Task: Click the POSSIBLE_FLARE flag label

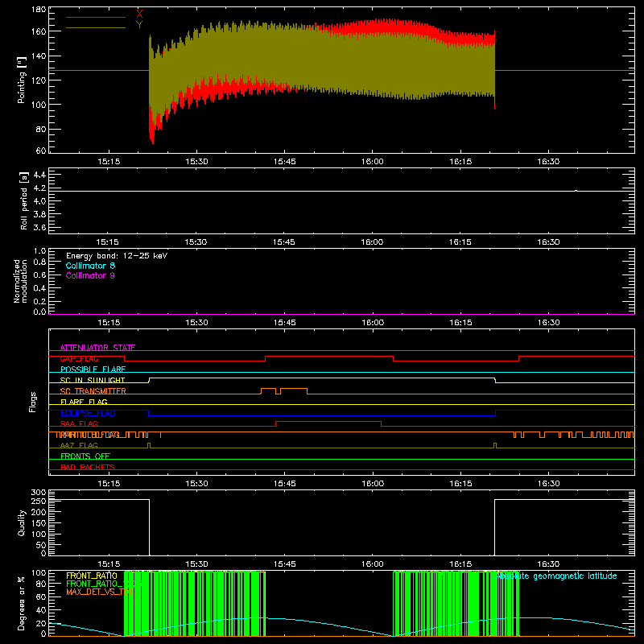Action: click(93, 369)
